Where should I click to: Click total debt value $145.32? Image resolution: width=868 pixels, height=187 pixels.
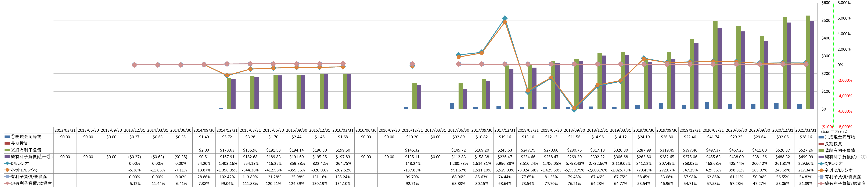412,150
